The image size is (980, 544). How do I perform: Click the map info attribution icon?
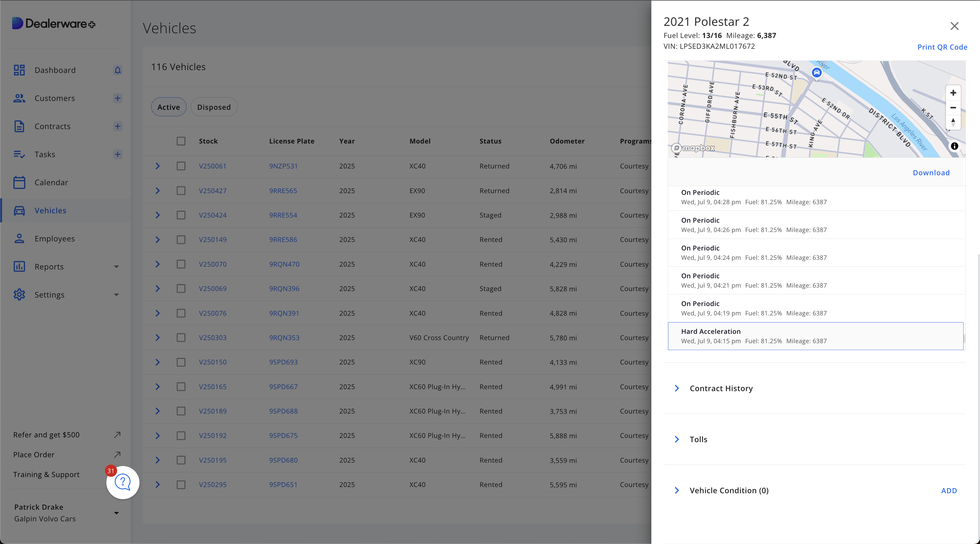(954, 146)
